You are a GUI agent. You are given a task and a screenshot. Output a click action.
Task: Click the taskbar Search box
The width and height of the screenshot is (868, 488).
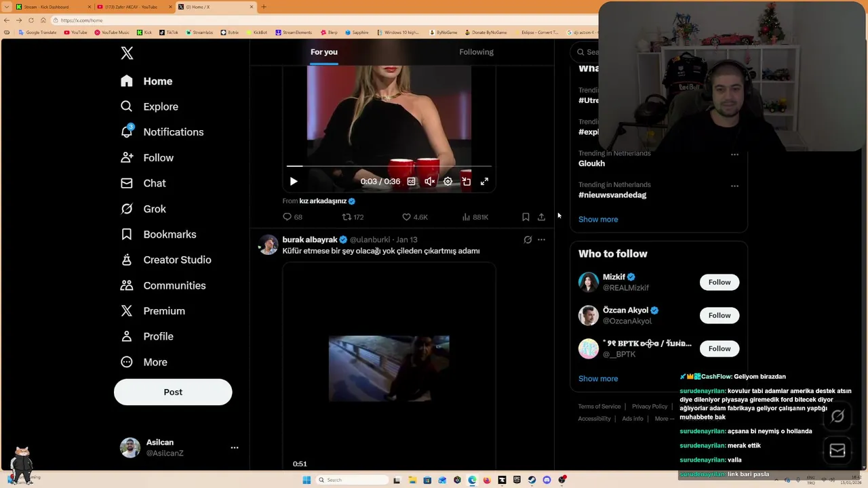point(351,480)
